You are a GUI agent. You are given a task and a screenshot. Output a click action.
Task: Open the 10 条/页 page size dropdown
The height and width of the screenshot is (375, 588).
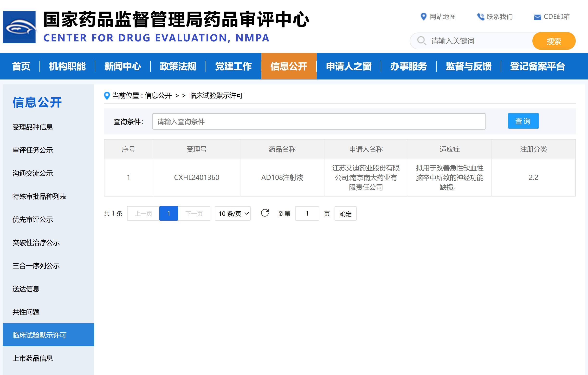233,214
